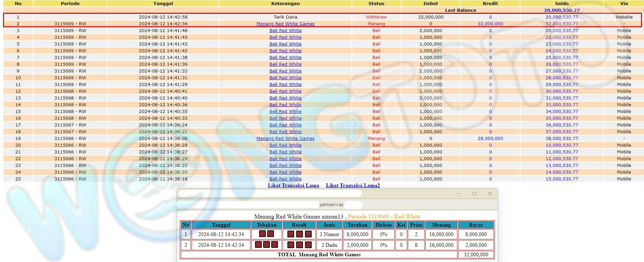Click Beli Red White link in row 3
Screen dimensions: 644x262
click(285, 31)
